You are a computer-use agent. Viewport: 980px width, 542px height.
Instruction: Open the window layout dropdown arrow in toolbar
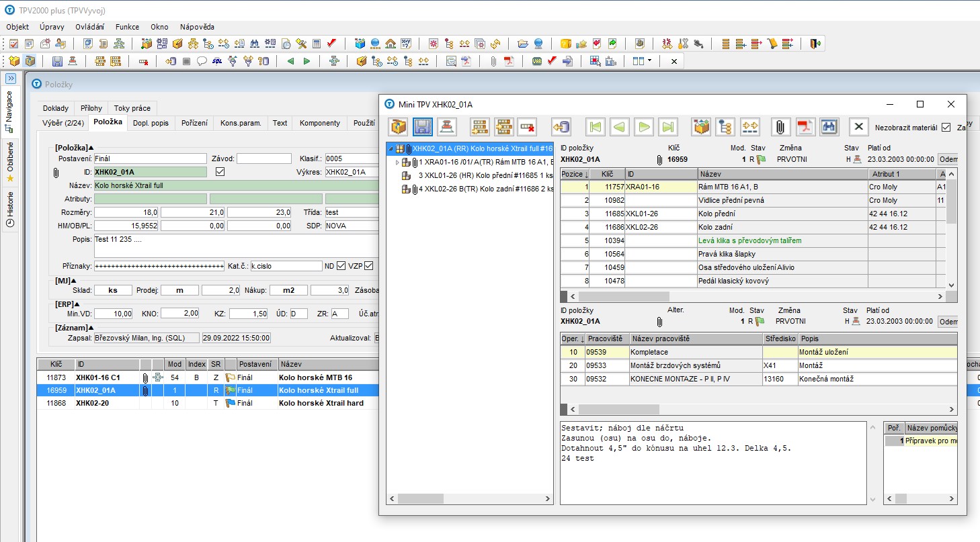tap(649, 61)
